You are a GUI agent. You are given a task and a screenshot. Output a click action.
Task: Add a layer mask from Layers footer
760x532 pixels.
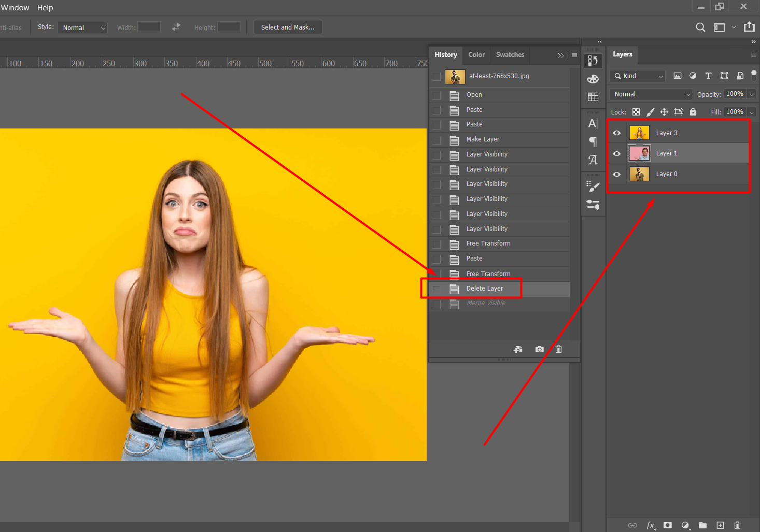coord(668,525)
